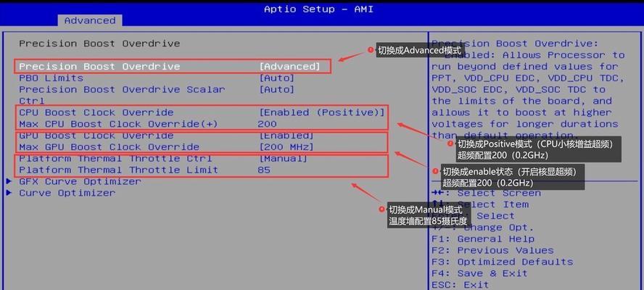
Task: Change the Thermal Throttle Ctrl [Manual] value
Action: click(x=283, y=159)
